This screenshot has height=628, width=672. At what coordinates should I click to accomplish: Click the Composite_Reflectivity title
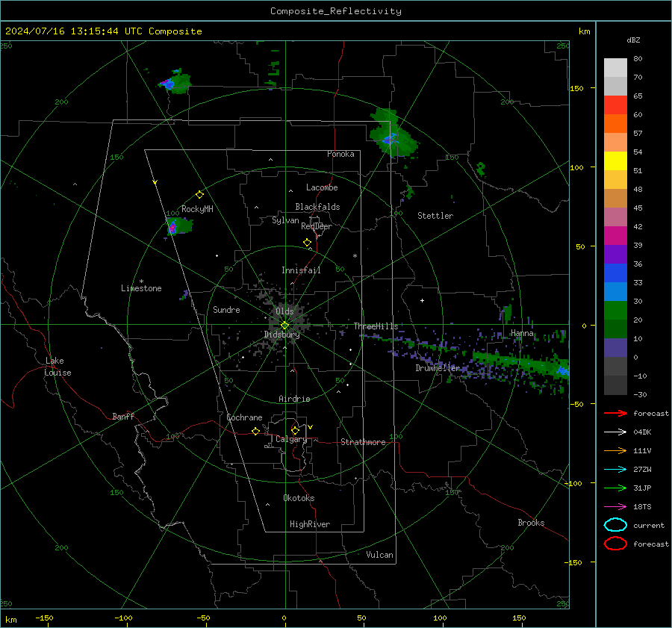click(336, 11)
